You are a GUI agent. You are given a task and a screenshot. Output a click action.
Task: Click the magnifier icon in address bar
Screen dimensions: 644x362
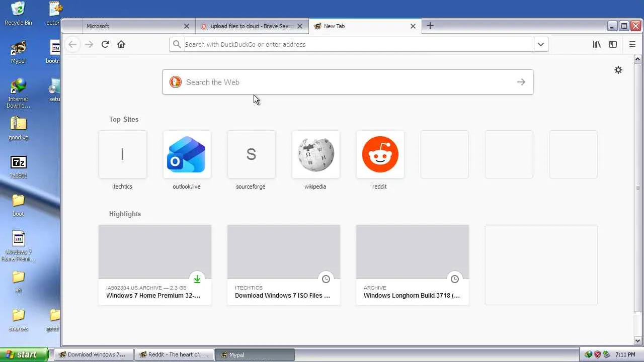click(x=177, y=44)
